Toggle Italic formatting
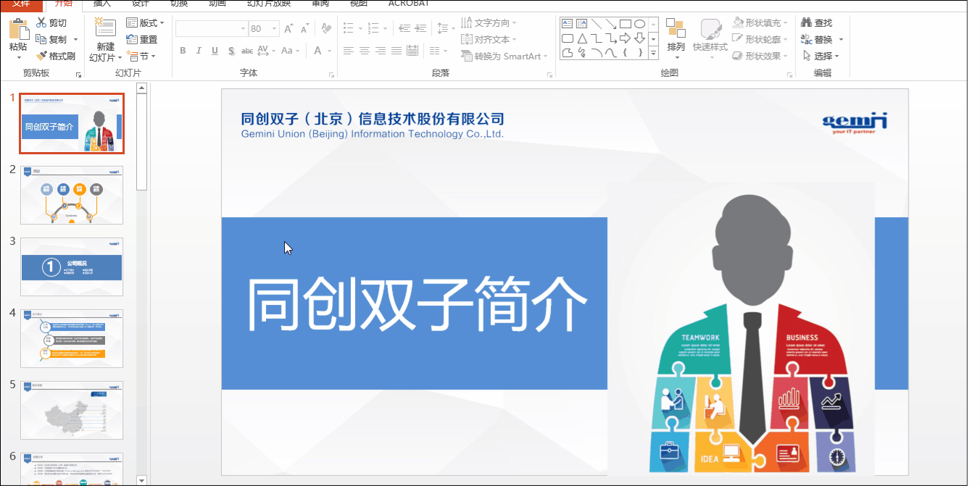The width and height of the screenshot is (980, 486). [199, 51]
